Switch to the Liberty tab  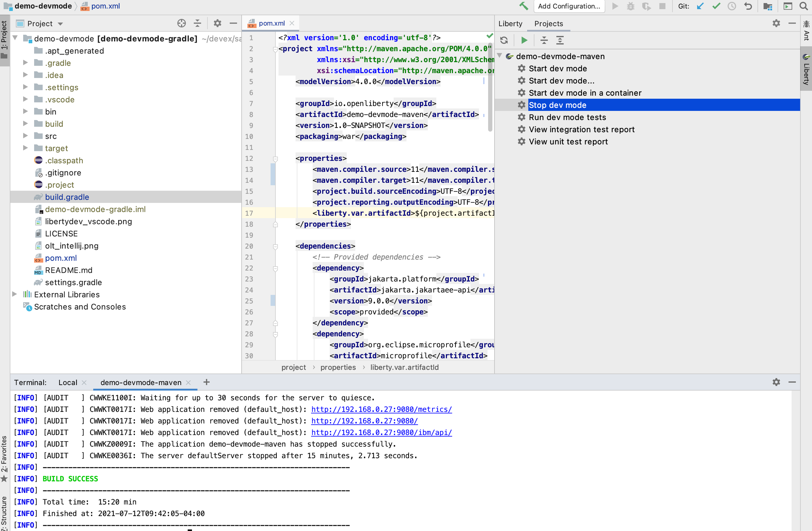click(x=510, y=23)
